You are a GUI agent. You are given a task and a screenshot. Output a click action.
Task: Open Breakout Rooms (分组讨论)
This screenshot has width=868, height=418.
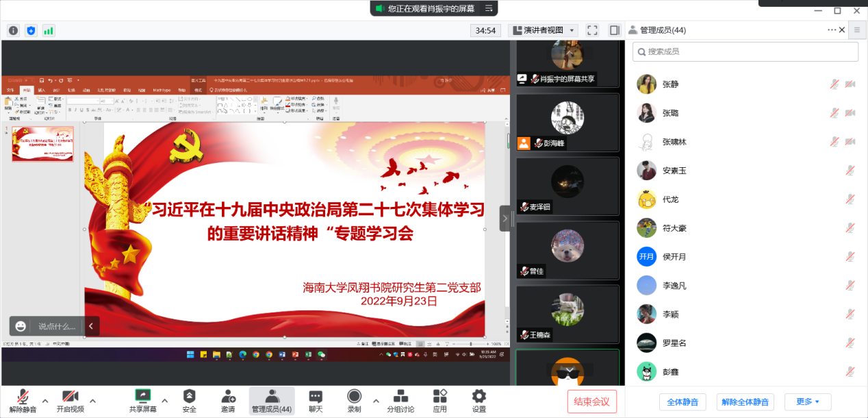pos(400,400)
